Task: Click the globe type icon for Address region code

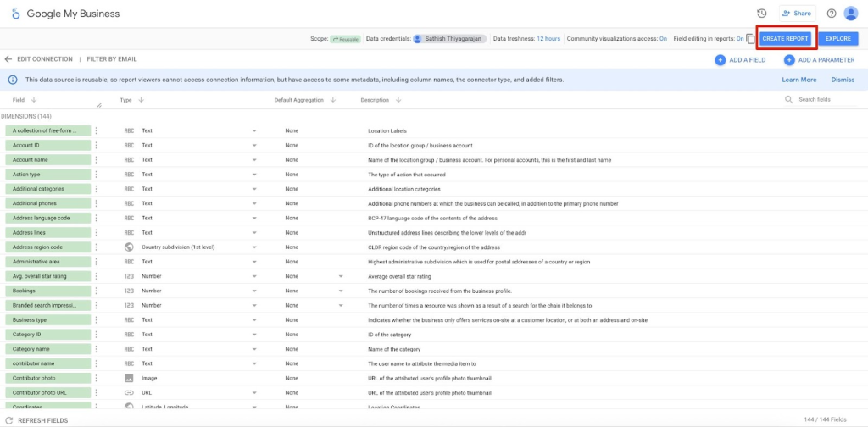Action: click(129, 247)
